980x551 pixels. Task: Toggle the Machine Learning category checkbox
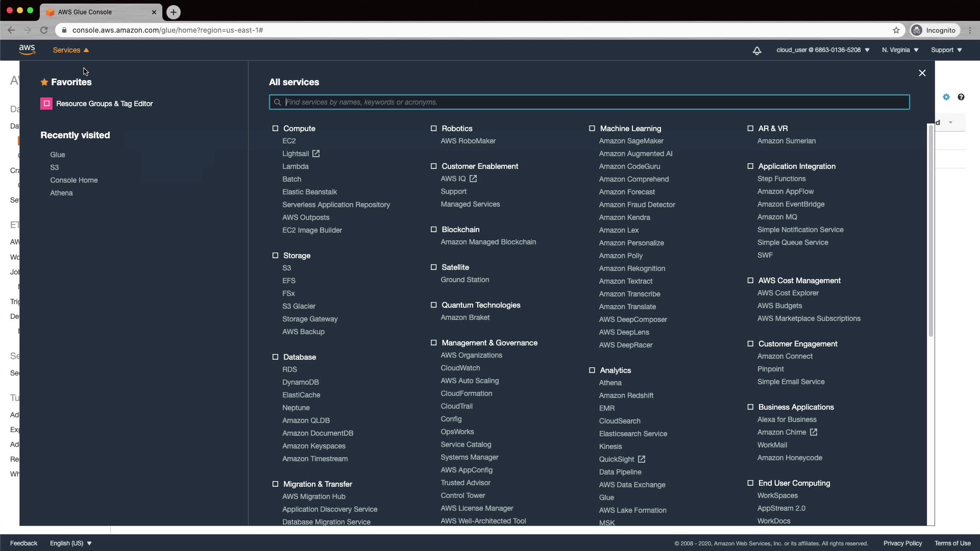592,129
